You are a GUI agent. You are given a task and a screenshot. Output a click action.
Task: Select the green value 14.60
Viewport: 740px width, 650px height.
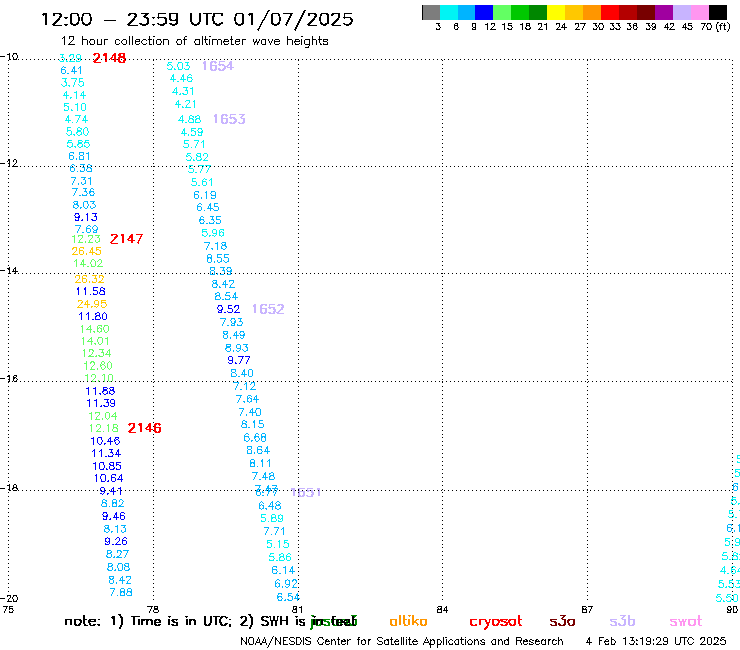point(95,329)
